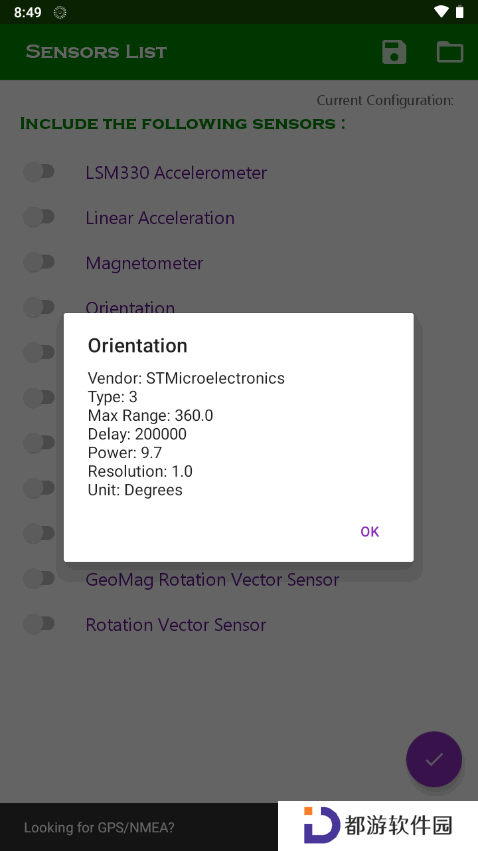The image size is (478, 851).
Task: Open LSM330 Accelerometer sensor details
Action: pyautogui.click(x=176, y=173)
